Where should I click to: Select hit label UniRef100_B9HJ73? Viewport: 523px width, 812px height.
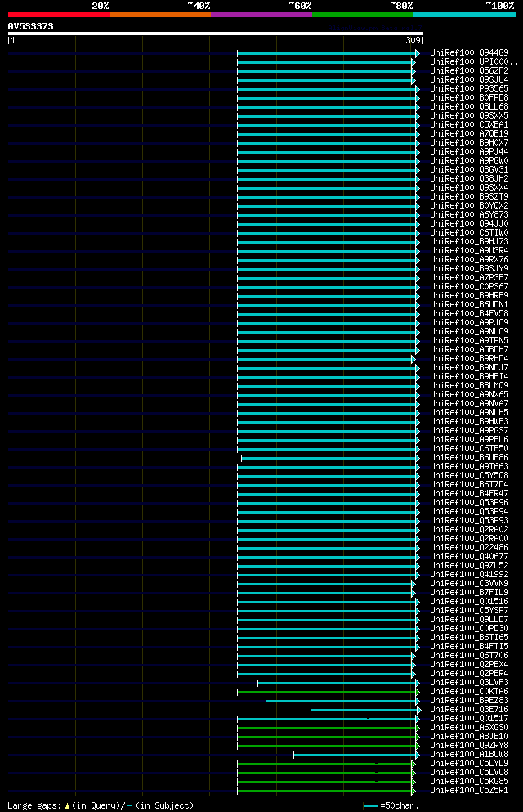(x=469, y=242)
